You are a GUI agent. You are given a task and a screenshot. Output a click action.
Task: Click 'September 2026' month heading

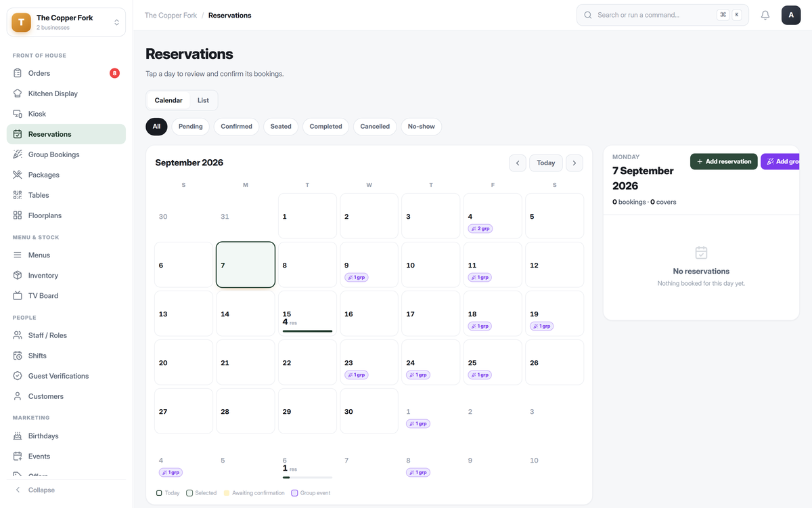click(189, 163)
